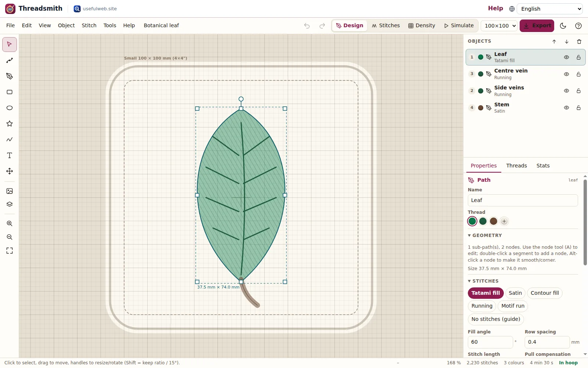Select Satin stitch type
588x368 pixels.
(515, 293)
